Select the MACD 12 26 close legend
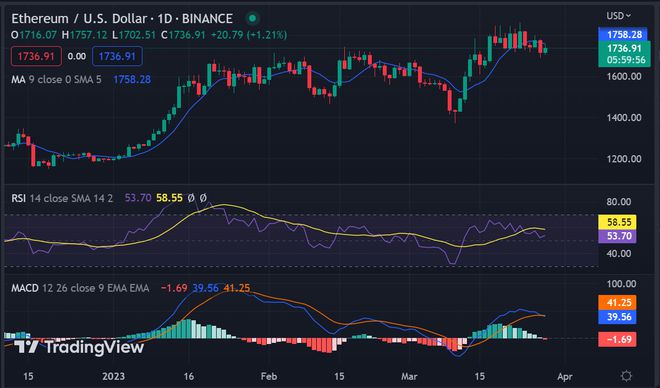660x388 pixels. click(80, 288)
